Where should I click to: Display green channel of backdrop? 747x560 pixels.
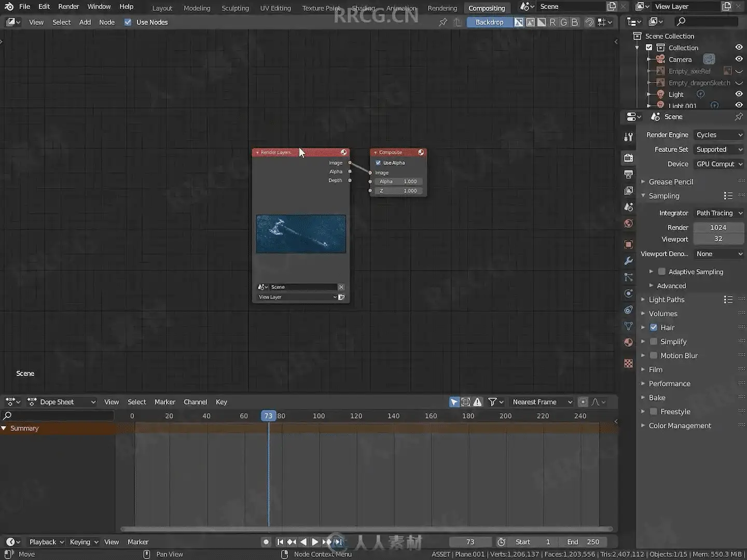point(564,22)
